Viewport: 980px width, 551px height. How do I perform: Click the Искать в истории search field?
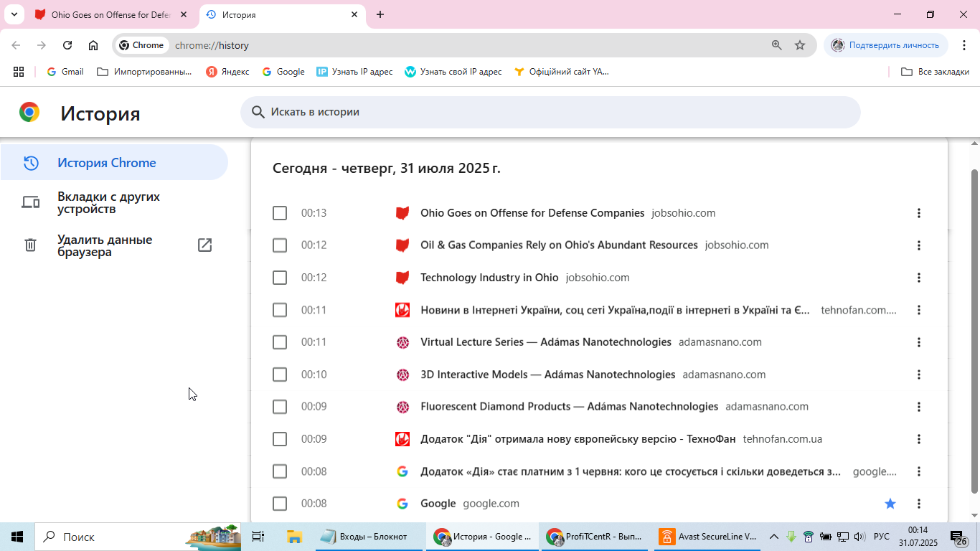tap(550, 112)
